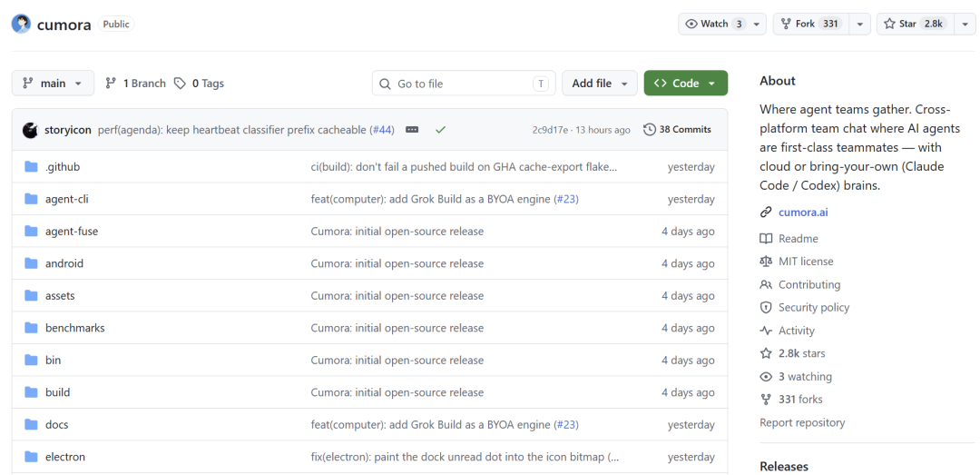This screenshot has height=475, width=980.
Task: Click the pulse icon beside Activity
Action: [x=766, y=331]
